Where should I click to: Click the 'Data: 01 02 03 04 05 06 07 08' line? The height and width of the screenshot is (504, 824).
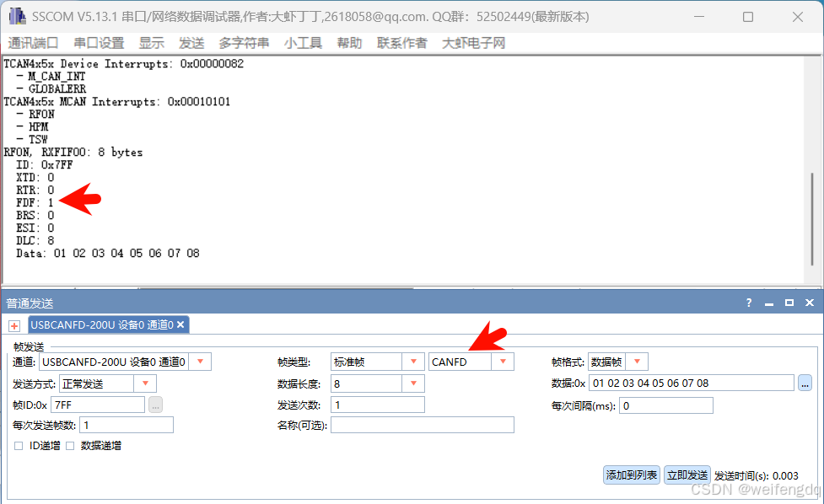tap(108, 253)
